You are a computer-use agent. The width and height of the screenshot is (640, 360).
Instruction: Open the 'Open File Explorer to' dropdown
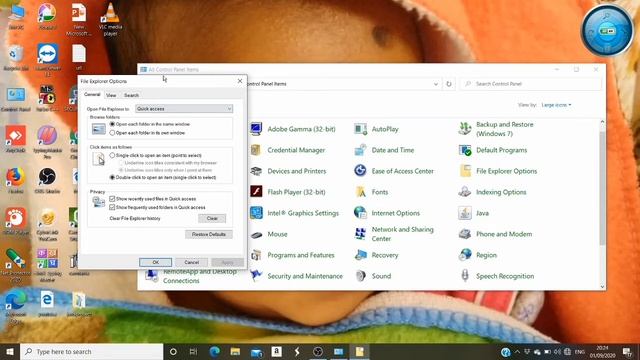tap(184, 109)
